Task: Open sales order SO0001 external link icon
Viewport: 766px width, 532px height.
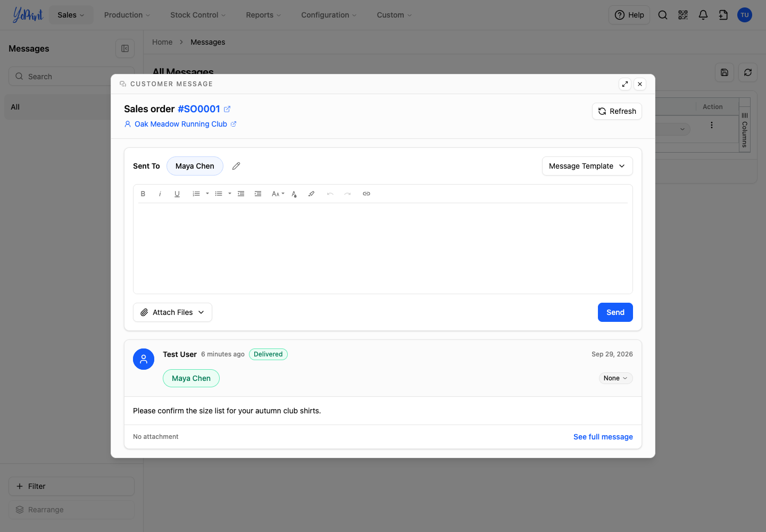Action: [x=227, y=109]
